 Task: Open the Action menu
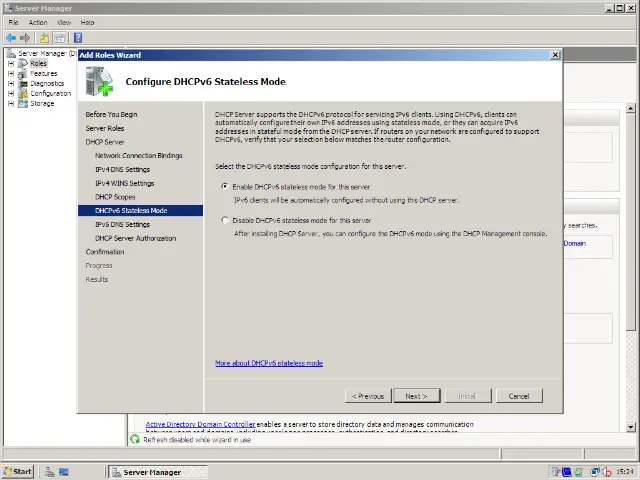[38, 22]
